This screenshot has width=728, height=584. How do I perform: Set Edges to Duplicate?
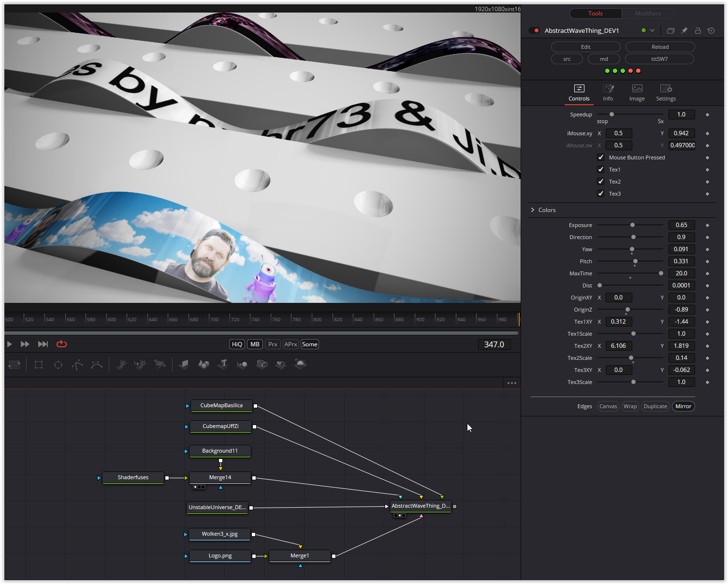(655, 406)
